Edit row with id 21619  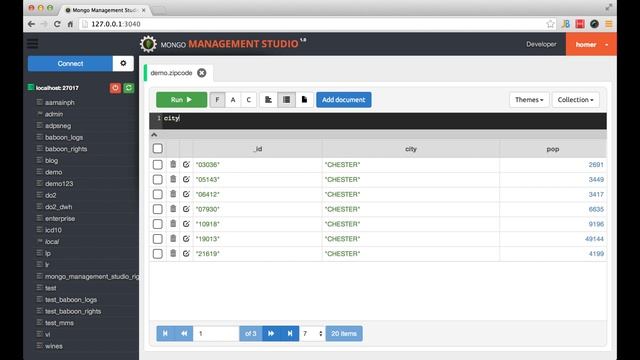point(186,253)
